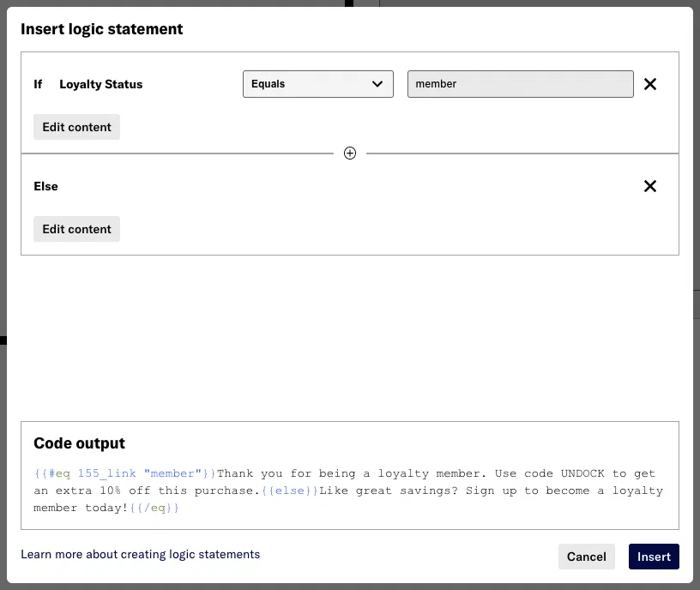
Task: Click the chevron arrow in Equals dropdown
Action: pos(377,84)
